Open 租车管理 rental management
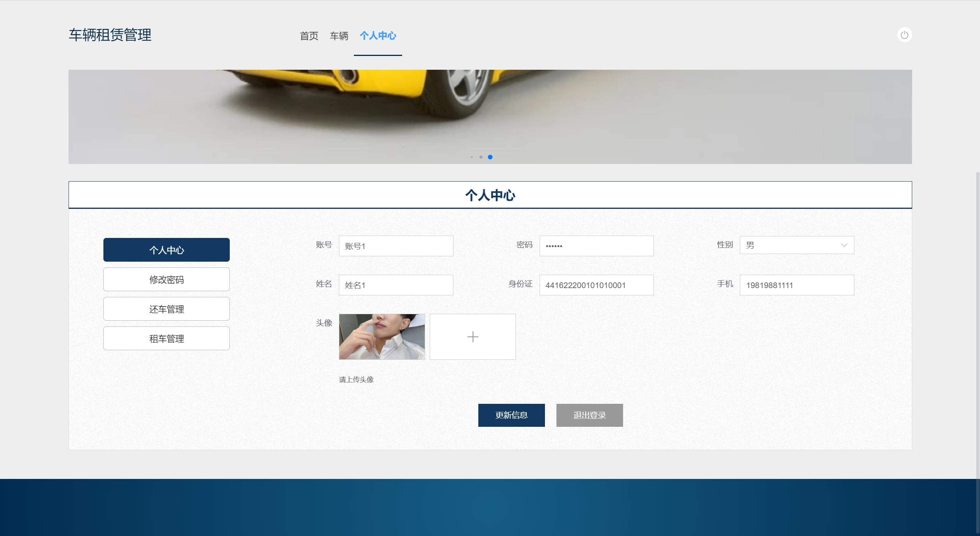Screen dimensions: 980x536 click(167, 339)
